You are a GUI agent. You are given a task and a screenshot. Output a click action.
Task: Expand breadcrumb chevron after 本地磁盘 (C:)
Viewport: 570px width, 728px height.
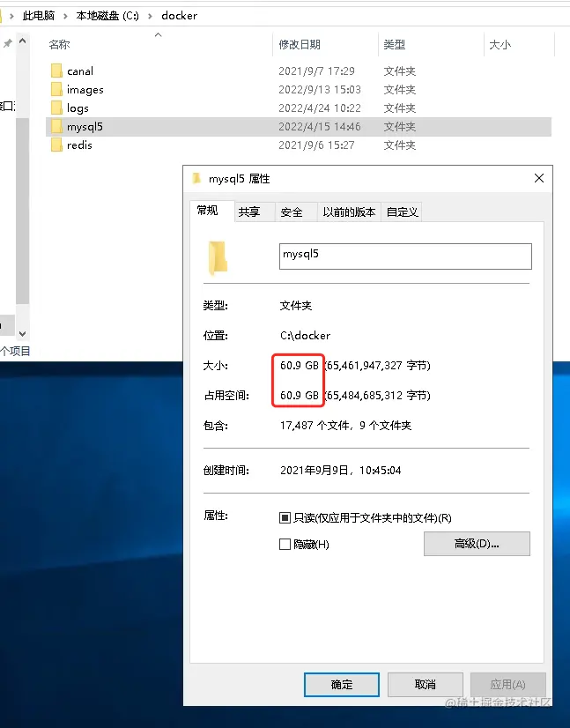[x=150, y=16]
